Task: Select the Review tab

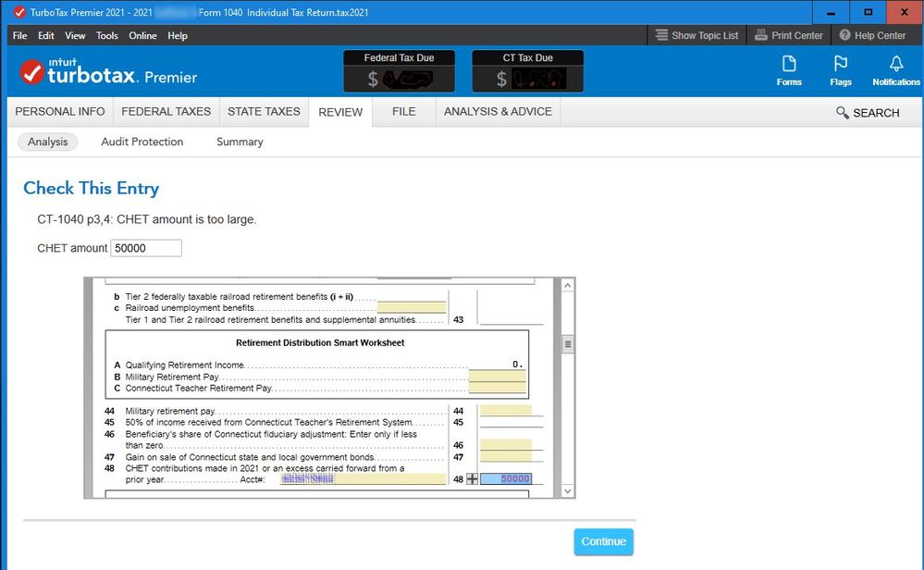Action: coord(340,112)
